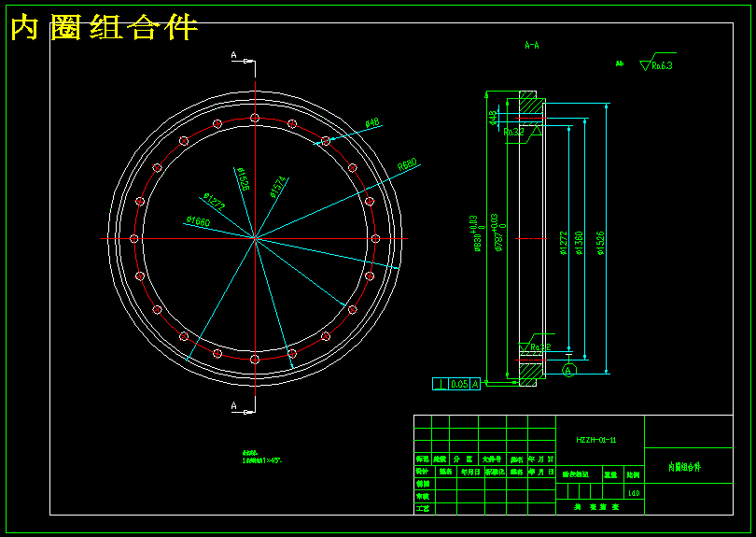Select the 工艺 cell in title block
Screen dimensions: 756x537
(x=423, y=509)
